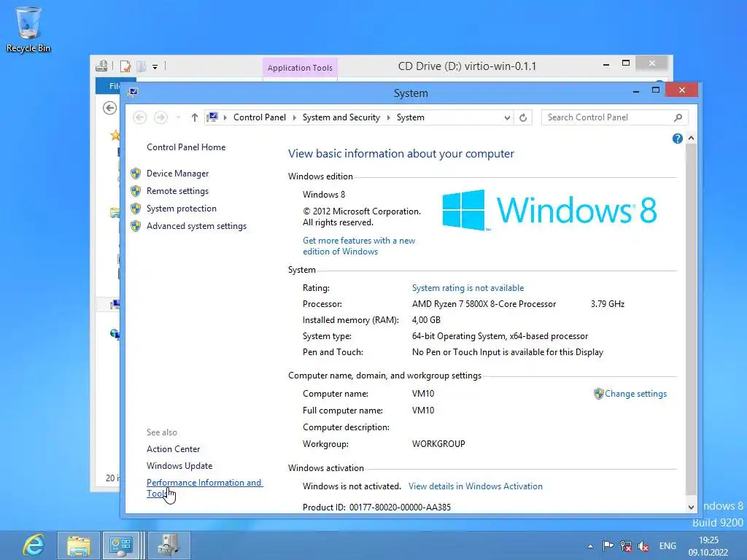Viewport: 747px width, 560px height.
Task: Click Change settings for computer name
Action: point(635,394)
